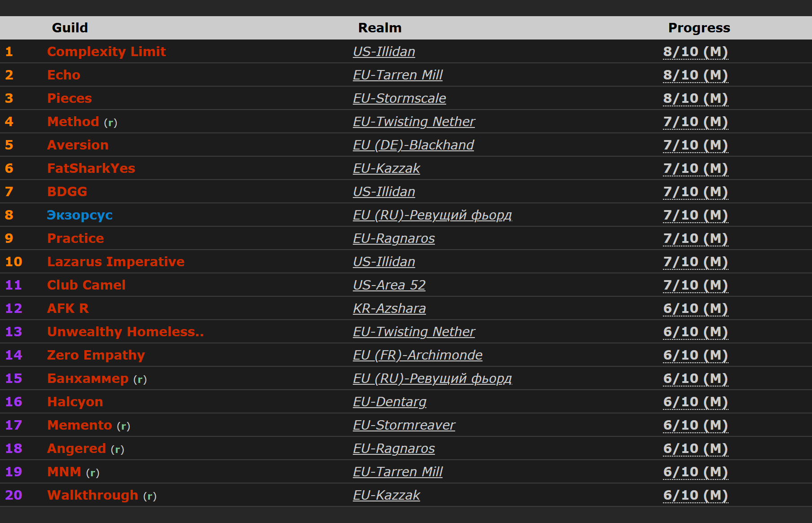
Task: Click the (r) marker next to Method
Action: 110,123
